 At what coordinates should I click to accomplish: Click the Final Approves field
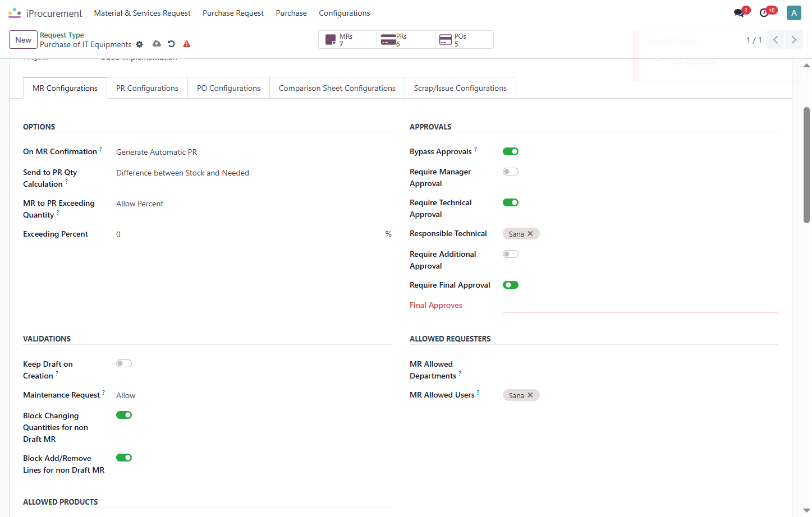click(x=640, y=306)
